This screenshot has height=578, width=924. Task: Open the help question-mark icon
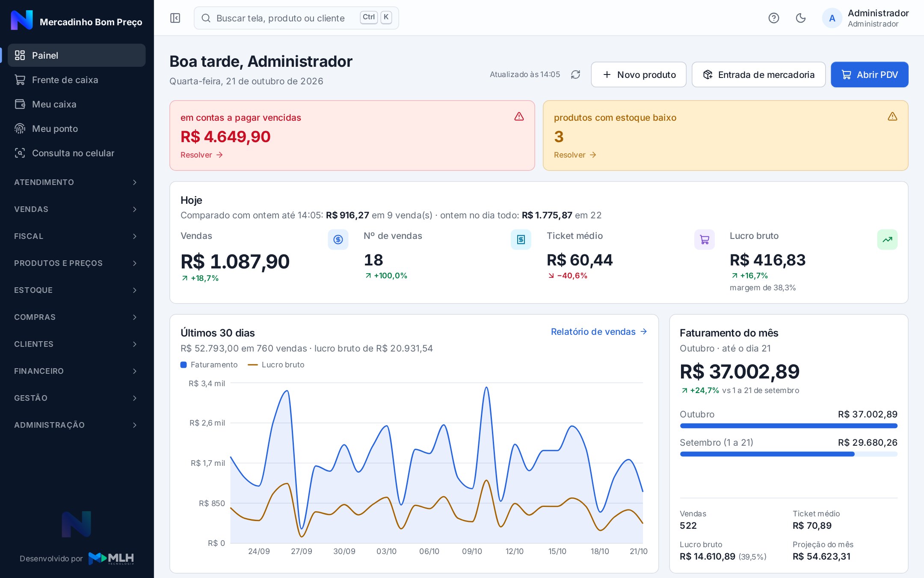click(x=773, y=18)
